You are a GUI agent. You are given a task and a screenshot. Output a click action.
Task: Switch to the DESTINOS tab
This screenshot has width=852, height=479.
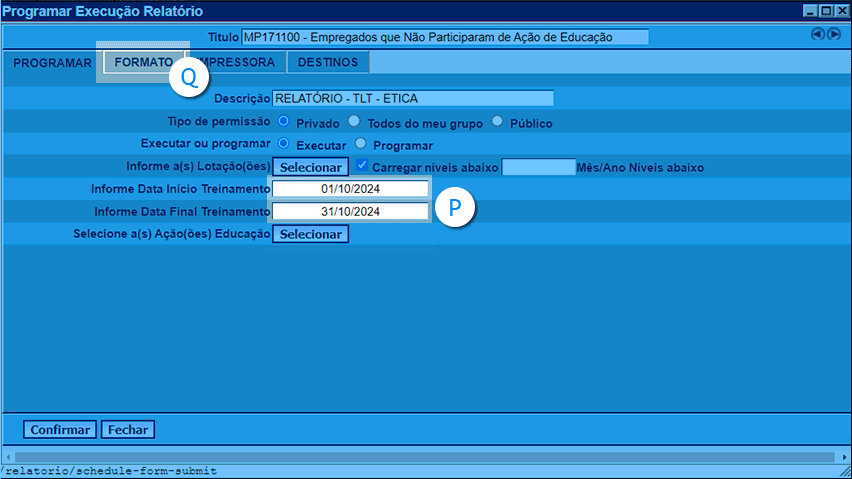(328, 62)
